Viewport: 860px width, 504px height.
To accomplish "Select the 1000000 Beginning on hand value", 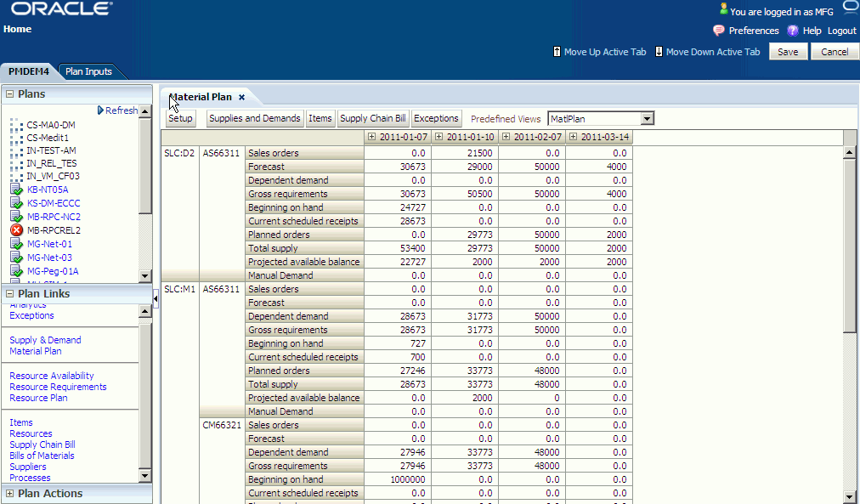I will pyautogui.click(x=396, y=479).
